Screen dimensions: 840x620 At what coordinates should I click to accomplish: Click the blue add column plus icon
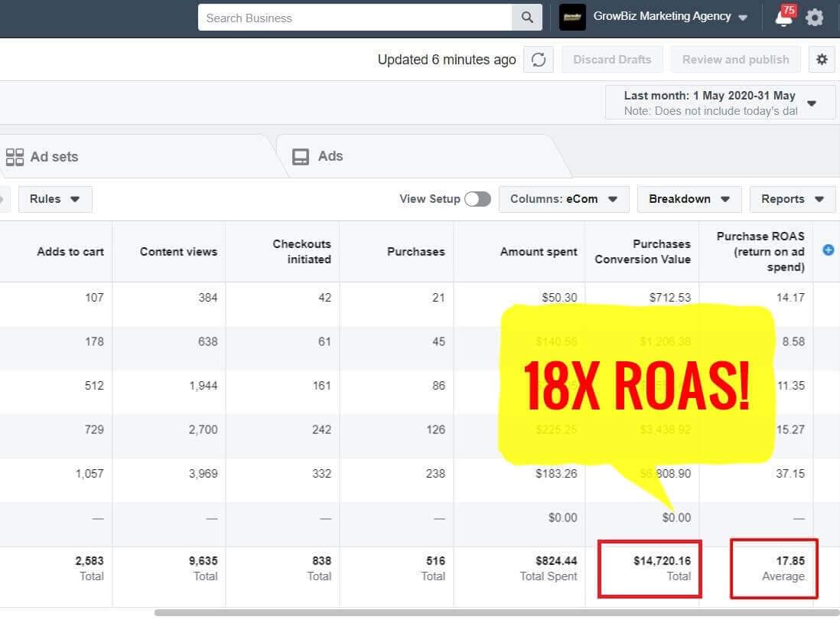point(828,250)
